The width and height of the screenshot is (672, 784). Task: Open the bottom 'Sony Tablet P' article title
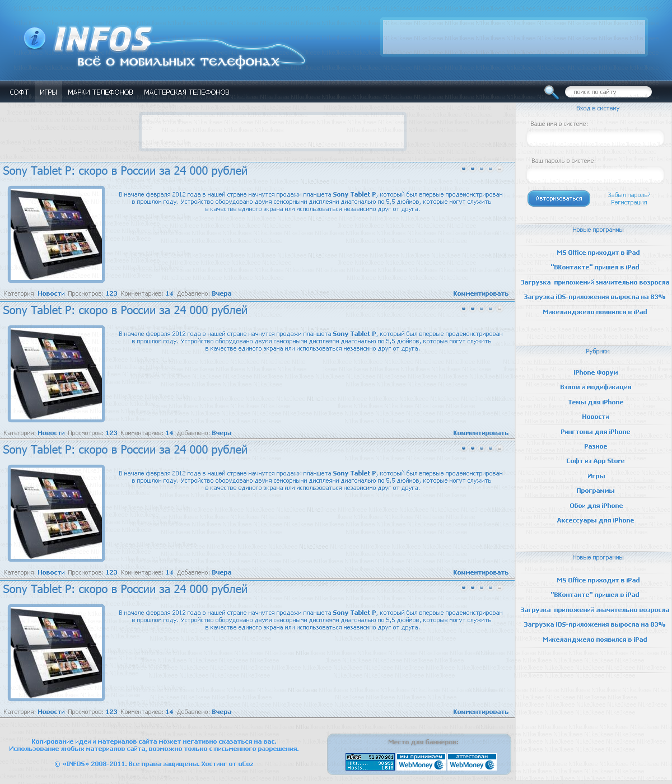pyautogui.click(x=125, y=589)
